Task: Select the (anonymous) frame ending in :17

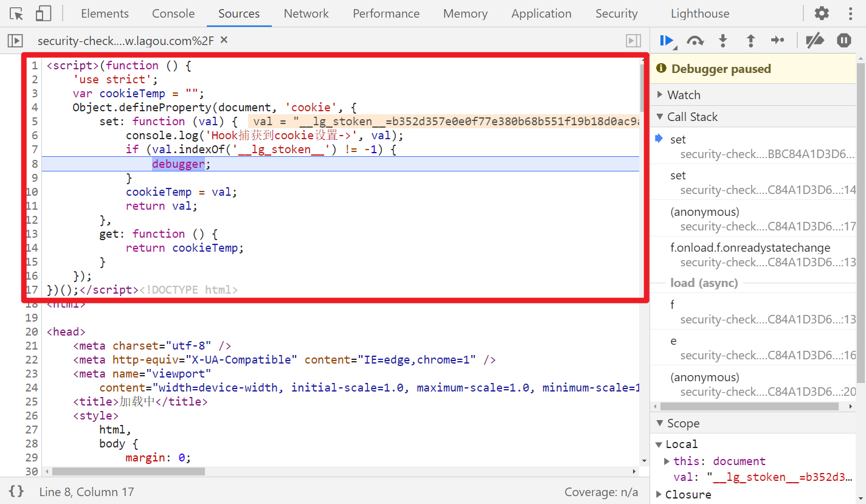Action: pos(753,219)
